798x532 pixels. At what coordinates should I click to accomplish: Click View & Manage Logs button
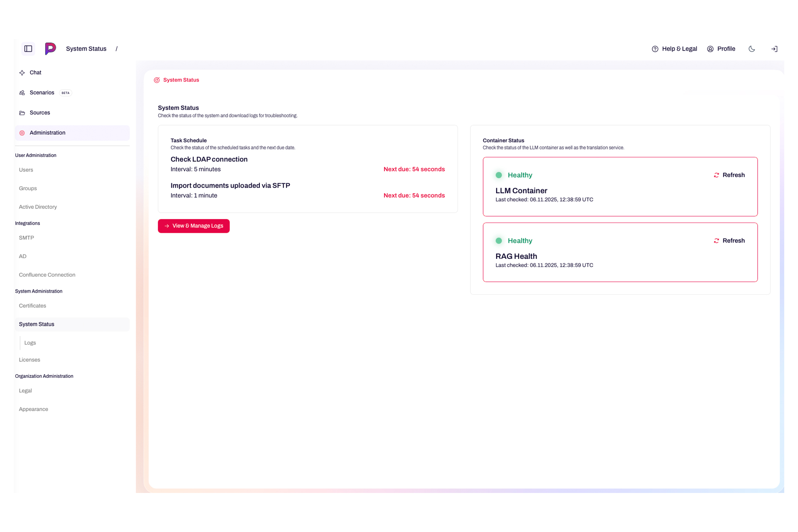[194, 226]
